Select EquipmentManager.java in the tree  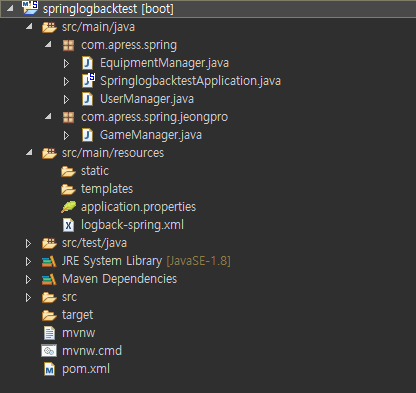pyautogui.click(x=164, y=63)
